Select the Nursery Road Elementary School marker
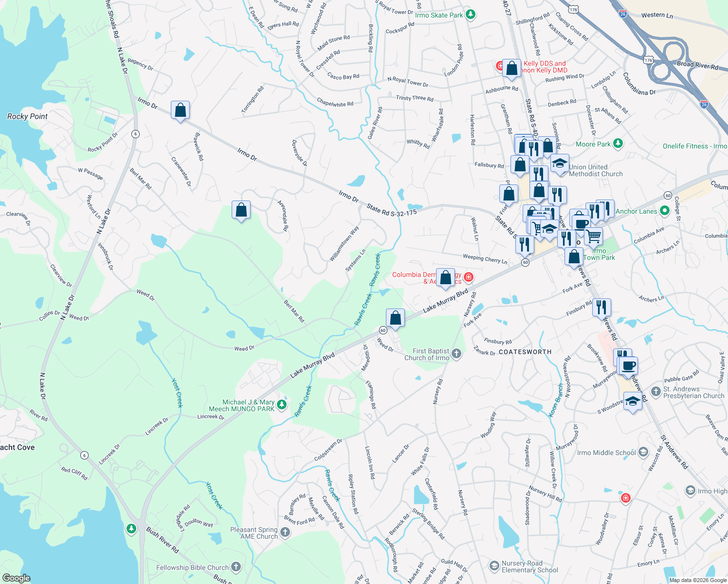The height and width of the screenshot is (584, 728). (494, 566)
